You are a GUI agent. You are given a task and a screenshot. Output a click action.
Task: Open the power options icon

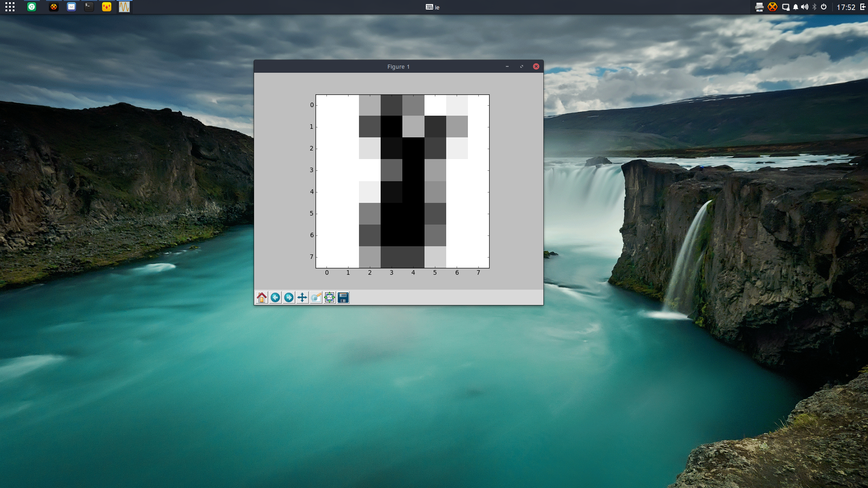824,7
